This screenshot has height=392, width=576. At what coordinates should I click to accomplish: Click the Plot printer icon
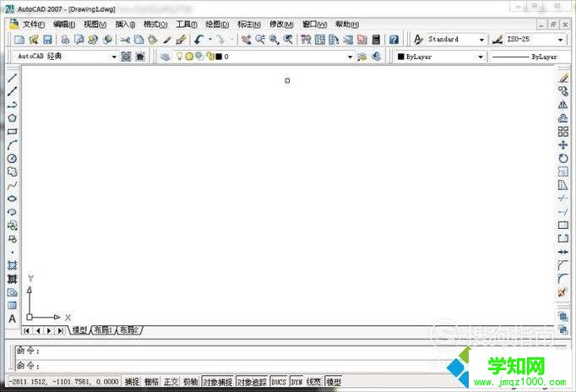tap(65, 40)
